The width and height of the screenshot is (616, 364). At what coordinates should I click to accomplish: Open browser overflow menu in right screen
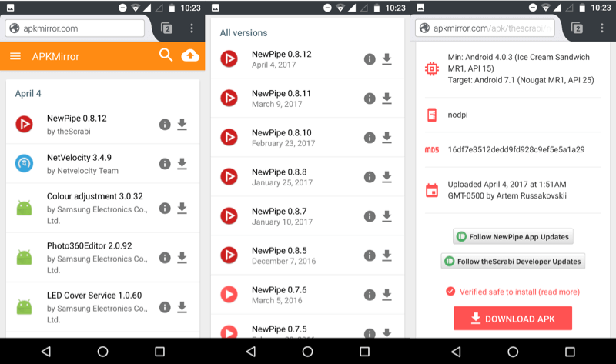click(x=602, y=28)
